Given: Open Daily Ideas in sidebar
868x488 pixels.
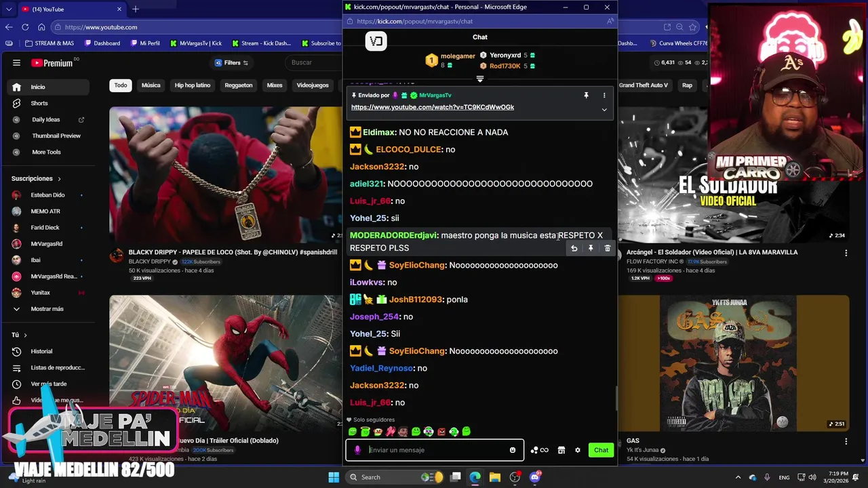Looking at the screenshot, I should pyautogui.click(x=47, y=119).
